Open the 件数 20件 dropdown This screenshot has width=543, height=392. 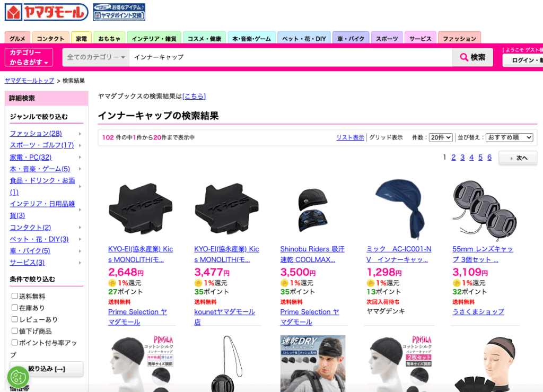coord(441,137)
